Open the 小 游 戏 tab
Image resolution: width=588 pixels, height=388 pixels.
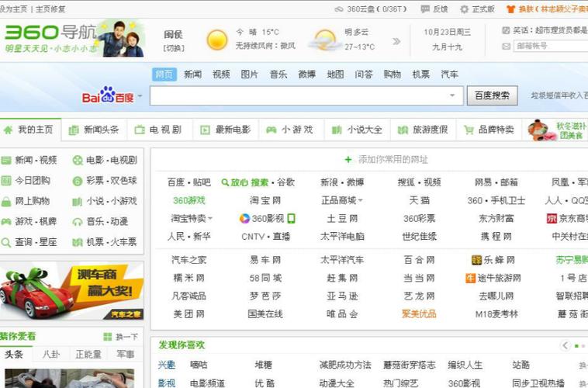coord(291,130)
